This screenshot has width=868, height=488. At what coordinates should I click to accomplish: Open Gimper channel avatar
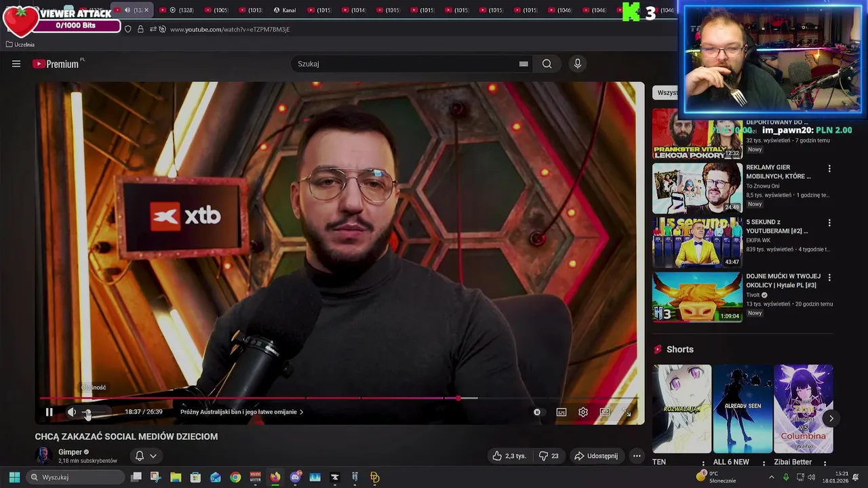click(44, 455)
